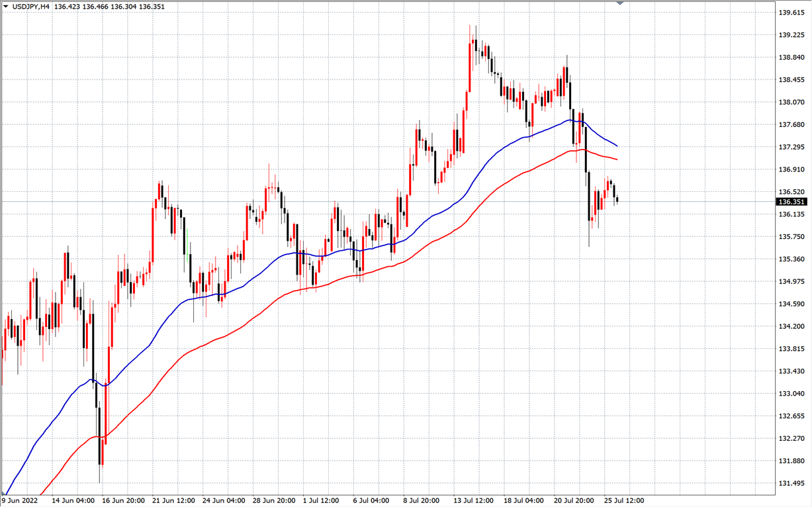Screen dimensions: 812x507
Task: Click the 133.040 price axis label
Action: (x=791, y=394)
